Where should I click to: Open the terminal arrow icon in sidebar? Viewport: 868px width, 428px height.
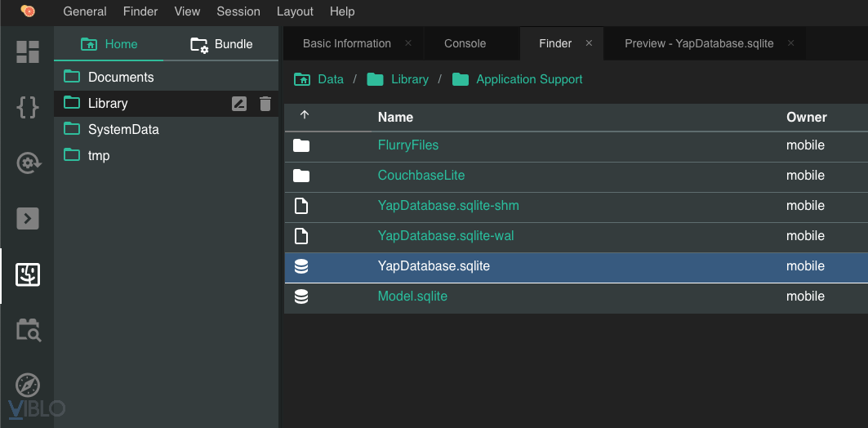pyautogui.click(x=28, y=218)
